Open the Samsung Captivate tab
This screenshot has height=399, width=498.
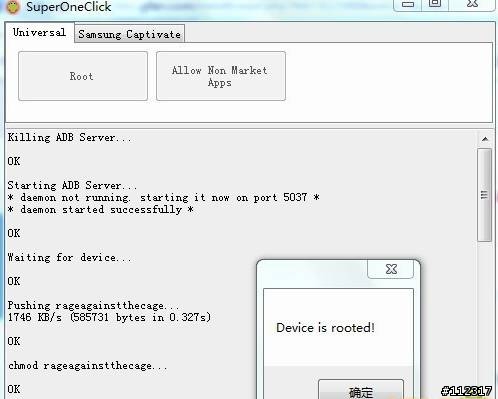point(130,34)
